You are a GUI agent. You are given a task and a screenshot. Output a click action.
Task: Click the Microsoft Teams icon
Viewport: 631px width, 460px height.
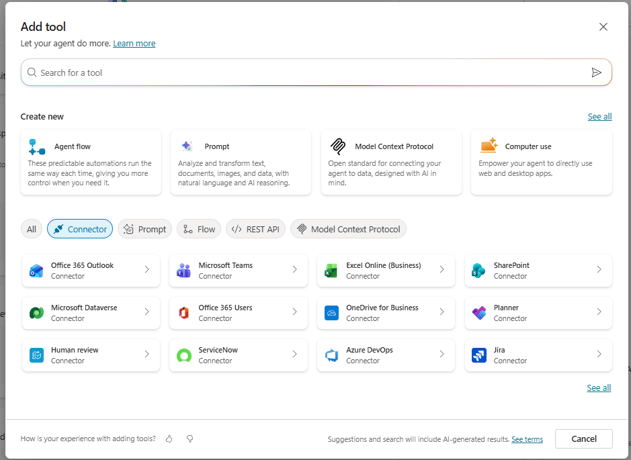(184, 270)
